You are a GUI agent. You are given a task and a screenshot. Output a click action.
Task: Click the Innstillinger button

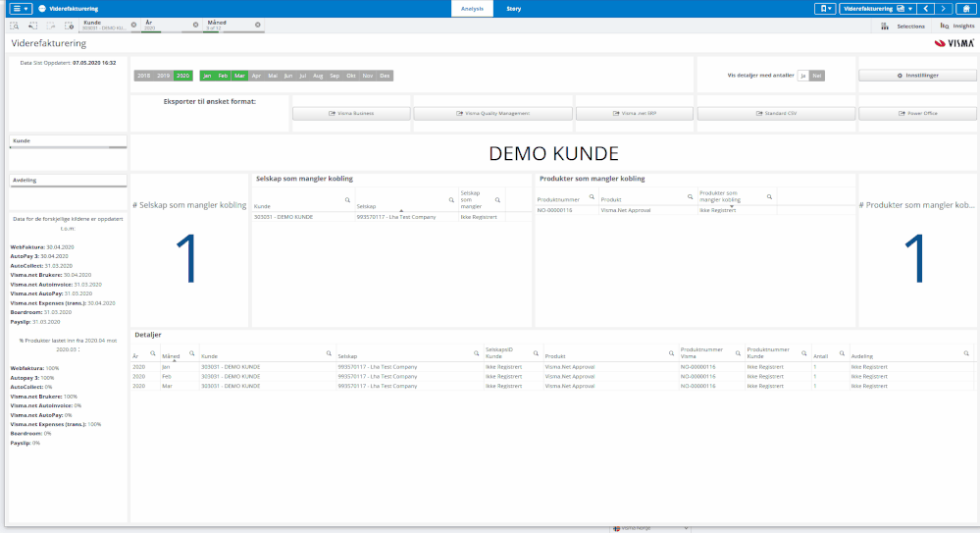tap(916, 76)
